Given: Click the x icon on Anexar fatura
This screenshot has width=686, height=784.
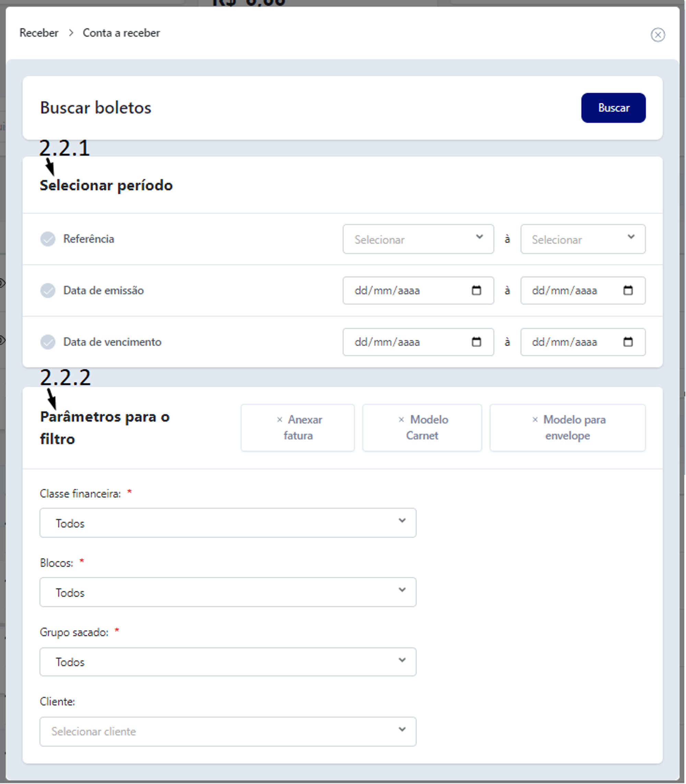Looking at the screenshot, I should [x=280, y=420].
